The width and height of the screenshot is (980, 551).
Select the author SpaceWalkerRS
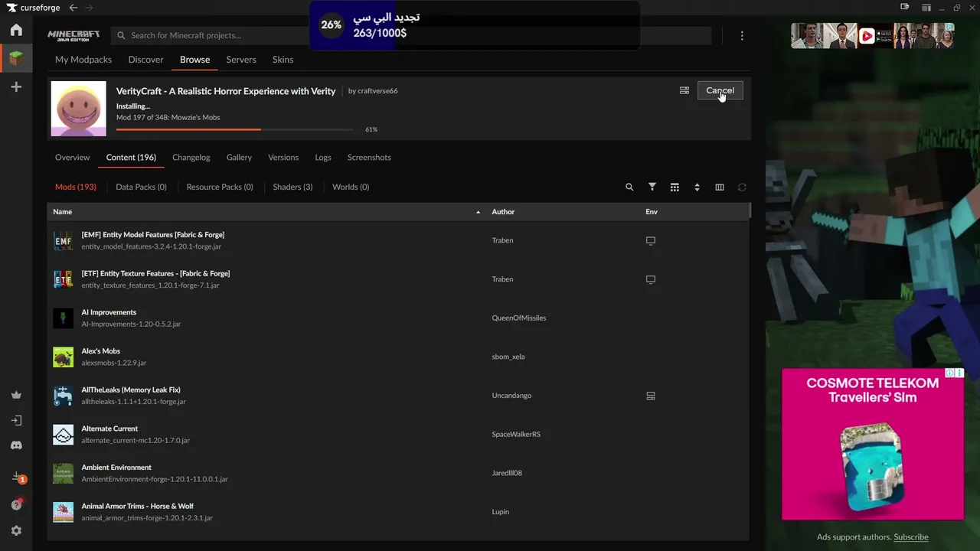tap(516, 435)
